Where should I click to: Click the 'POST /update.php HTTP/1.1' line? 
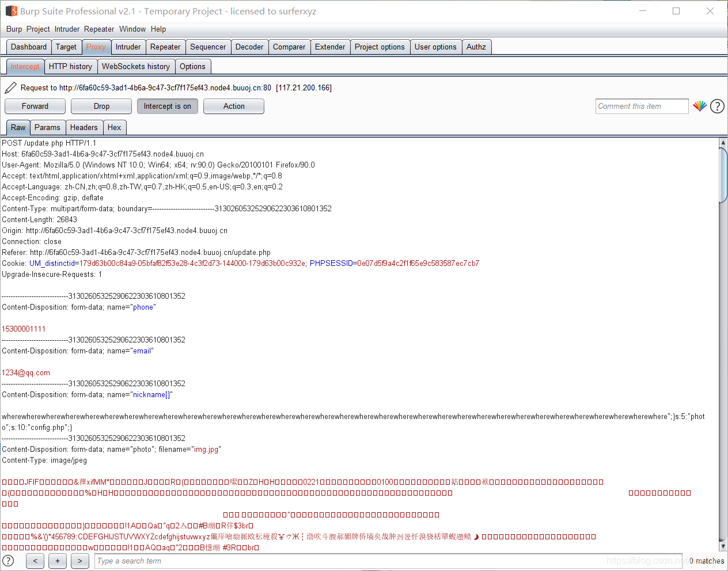point(49,143)
